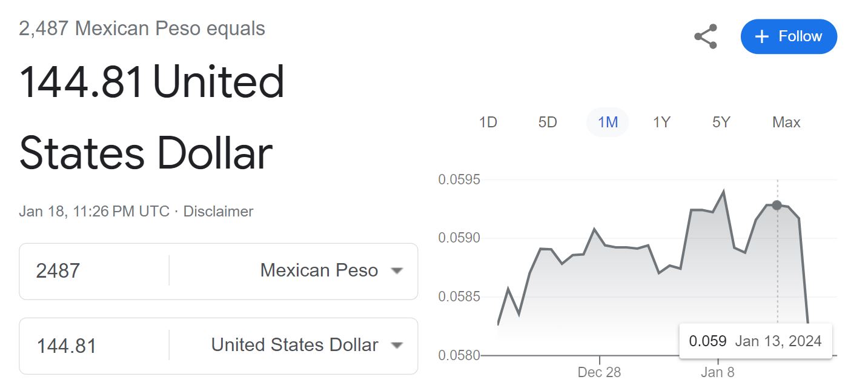The image size is (868, 385).
Task: Follow this currency pair
Action: [789, 36]
